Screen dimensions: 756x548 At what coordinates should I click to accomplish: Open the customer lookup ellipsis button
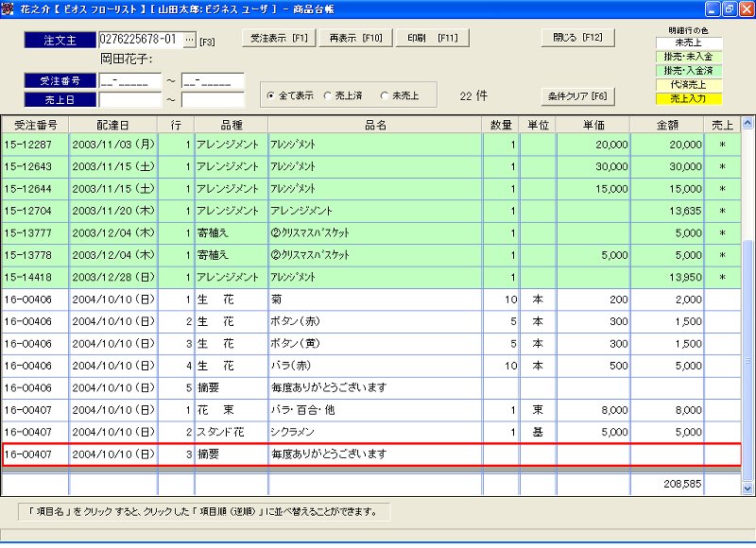click(190, 40)
